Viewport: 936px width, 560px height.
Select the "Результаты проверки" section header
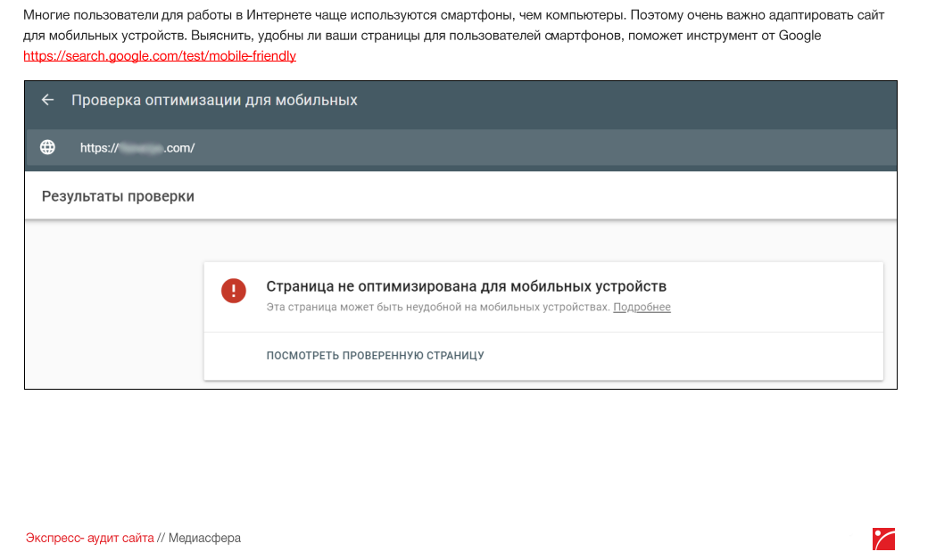click(118, 196)
